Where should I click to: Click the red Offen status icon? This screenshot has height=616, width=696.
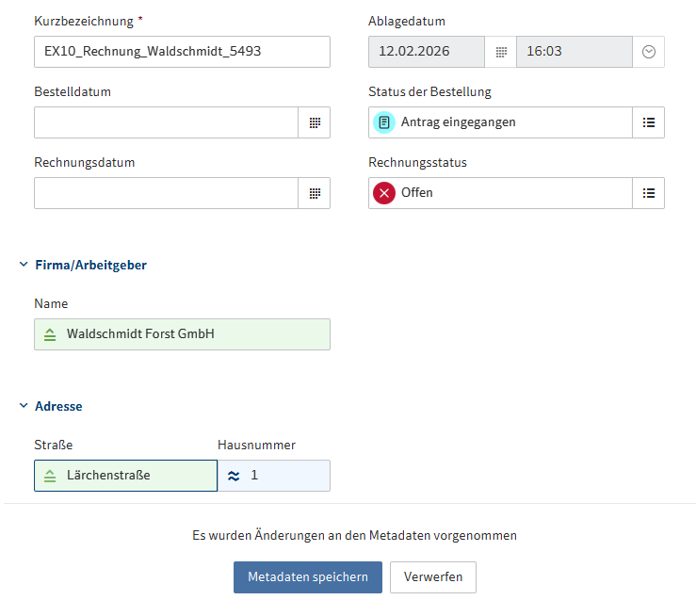click(384, 193)
